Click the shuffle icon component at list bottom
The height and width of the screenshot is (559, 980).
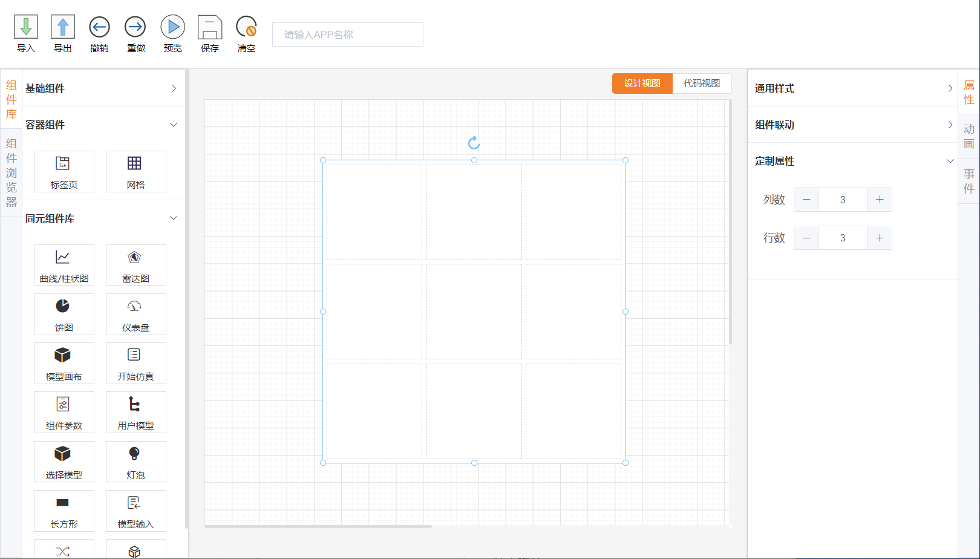click(64, 549)
